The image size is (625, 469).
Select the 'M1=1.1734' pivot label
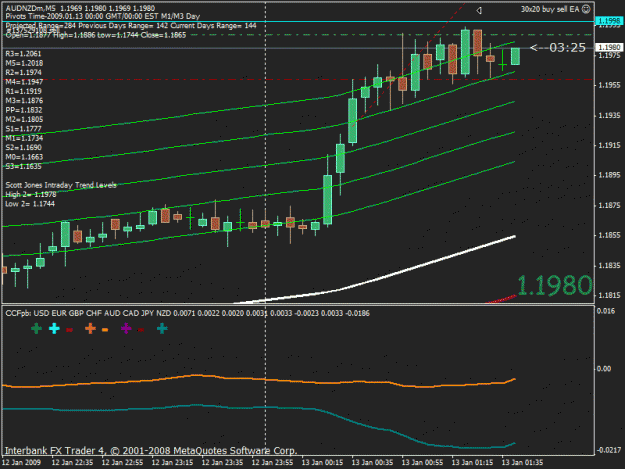24,138
